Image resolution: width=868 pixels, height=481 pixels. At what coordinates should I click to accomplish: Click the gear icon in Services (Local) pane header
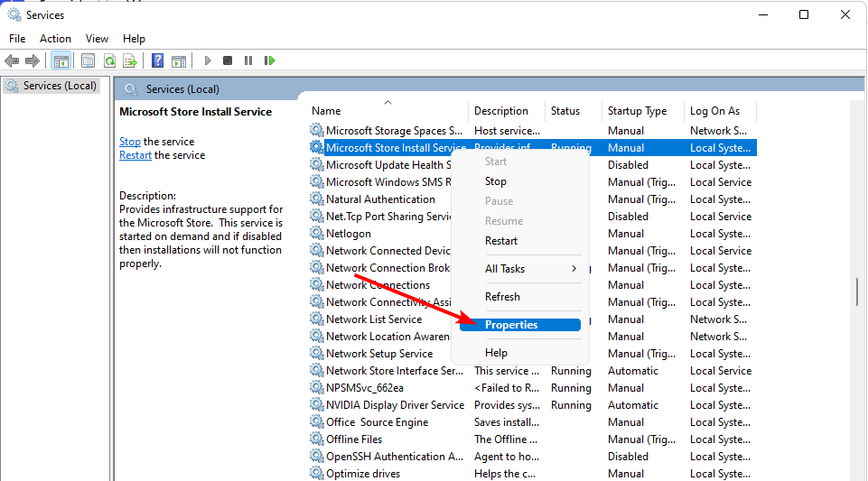point(131,89)
